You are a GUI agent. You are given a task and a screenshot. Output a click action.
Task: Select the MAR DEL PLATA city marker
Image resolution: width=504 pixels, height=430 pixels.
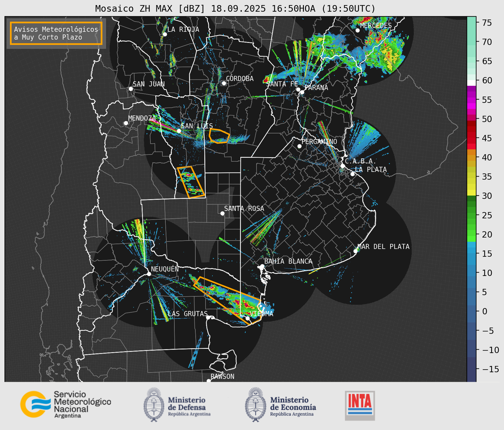coord(356,251)
